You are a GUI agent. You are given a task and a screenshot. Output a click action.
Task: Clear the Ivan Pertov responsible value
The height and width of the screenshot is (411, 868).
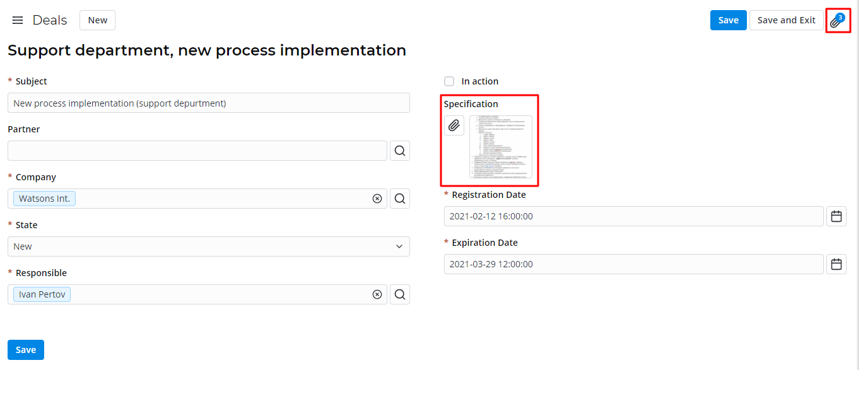click(x=377, y=294)
